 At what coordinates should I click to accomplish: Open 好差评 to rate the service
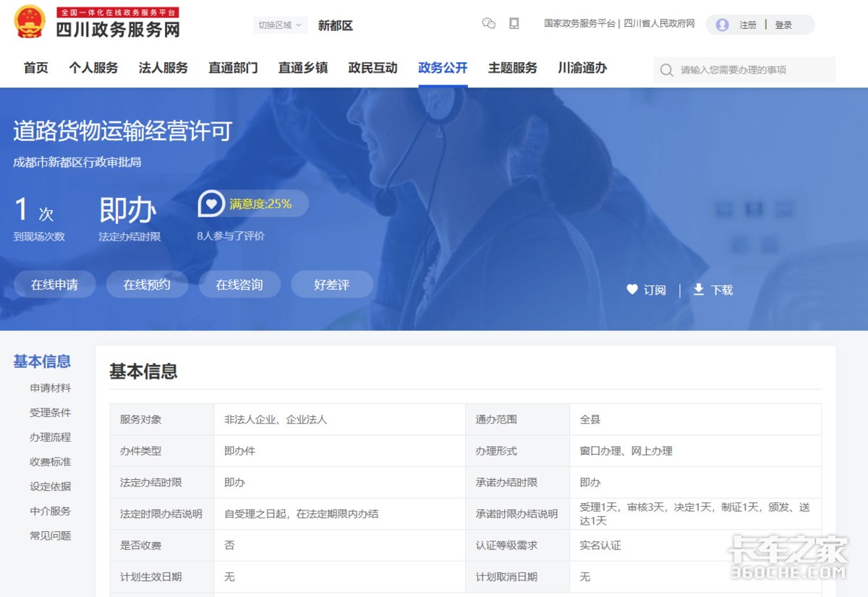tap(332, 284)
